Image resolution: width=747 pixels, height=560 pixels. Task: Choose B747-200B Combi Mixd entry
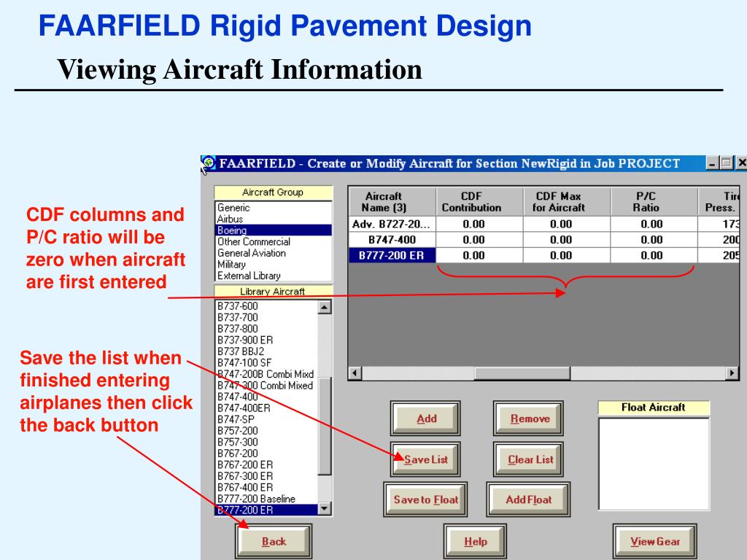click(x=267, y=374)
